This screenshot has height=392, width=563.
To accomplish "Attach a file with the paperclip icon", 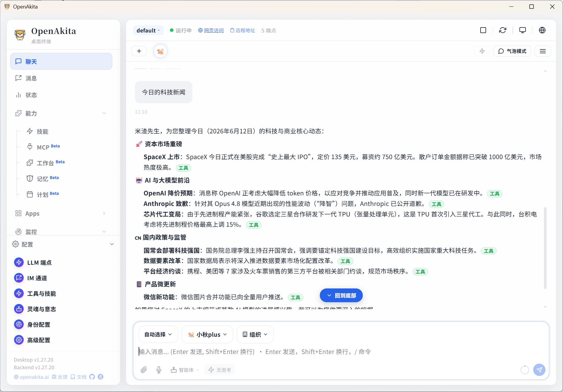I will pos(144,370).
